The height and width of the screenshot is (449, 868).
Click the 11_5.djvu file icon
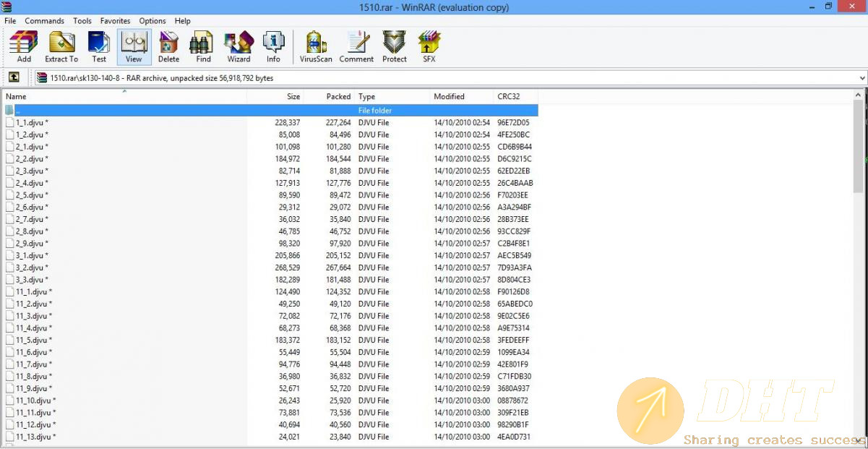tap(9, 340)
